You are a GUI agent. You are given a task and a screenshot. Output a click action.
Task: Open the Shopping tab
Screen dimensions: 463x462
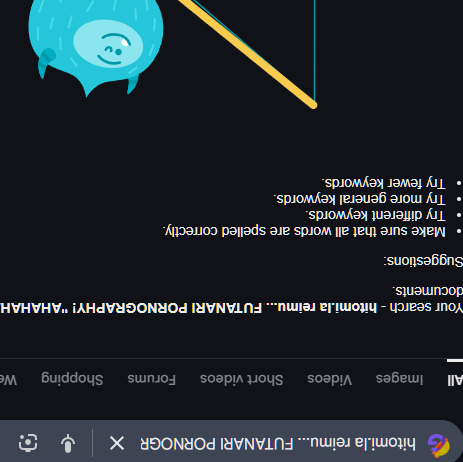72,379
